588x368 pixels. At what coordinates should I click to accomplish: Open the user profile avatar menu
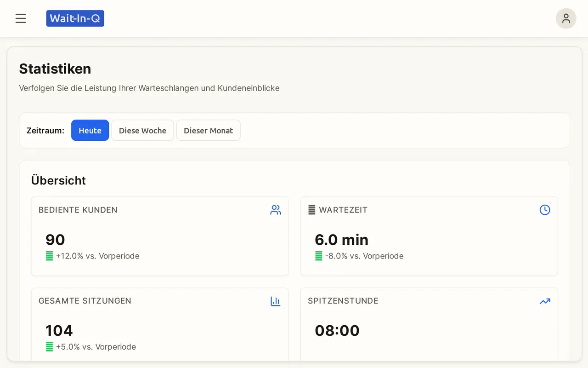tap(566, 18)
